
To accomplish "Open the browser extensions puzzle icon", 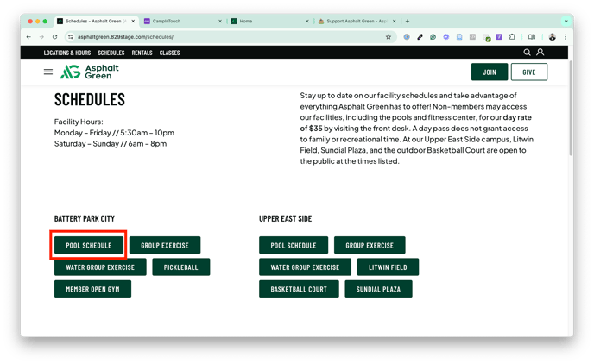I will (512, 37).
